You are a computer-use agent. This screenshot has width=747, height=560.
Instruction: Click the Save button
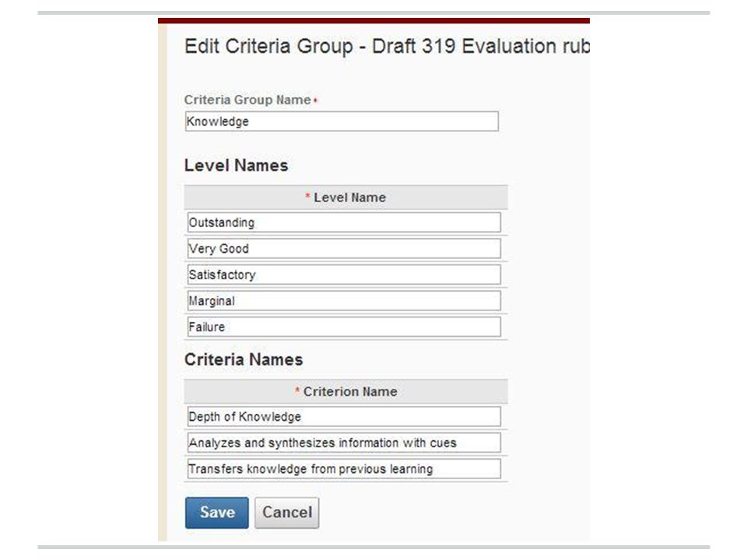(217, 513)
